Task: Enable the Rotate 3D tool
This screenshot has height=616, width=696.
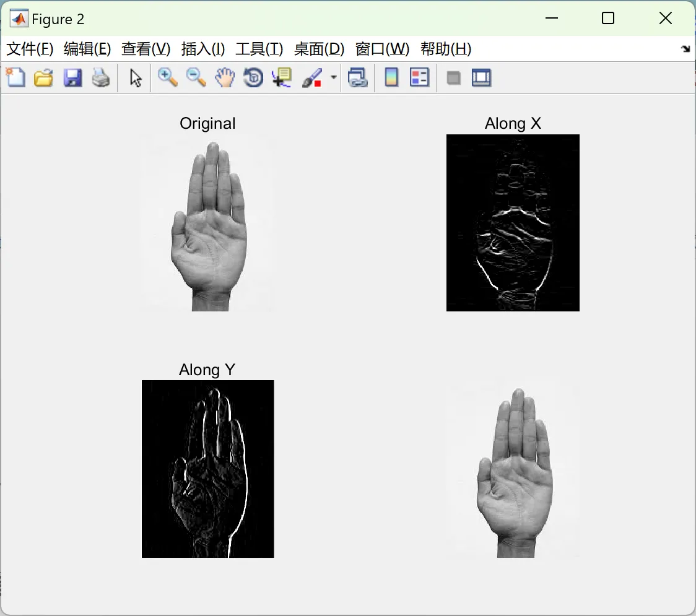Action: click(x=253, y=77)
